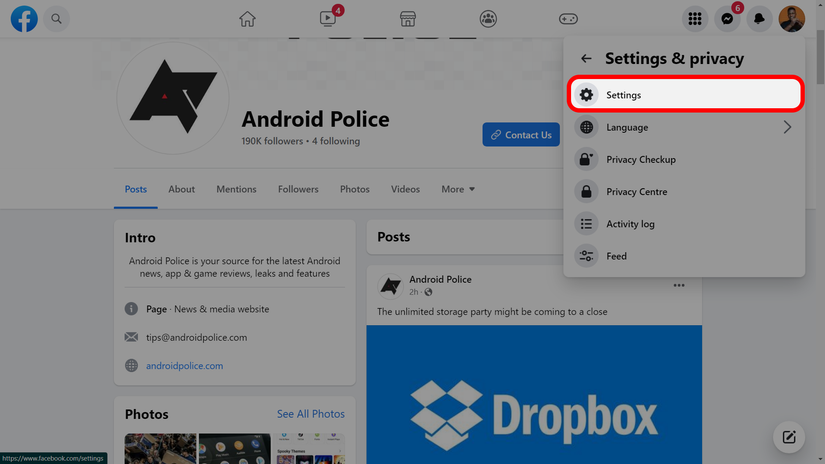This screenshot has width=825, height=464.
Task: Open the androidpolice.com link
Action: pyautogui.click(x=185, y=366)
